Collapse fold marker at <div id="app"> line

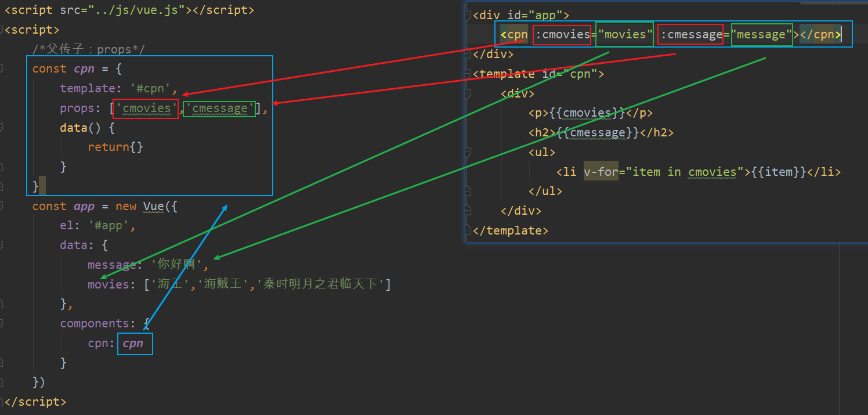468,15
